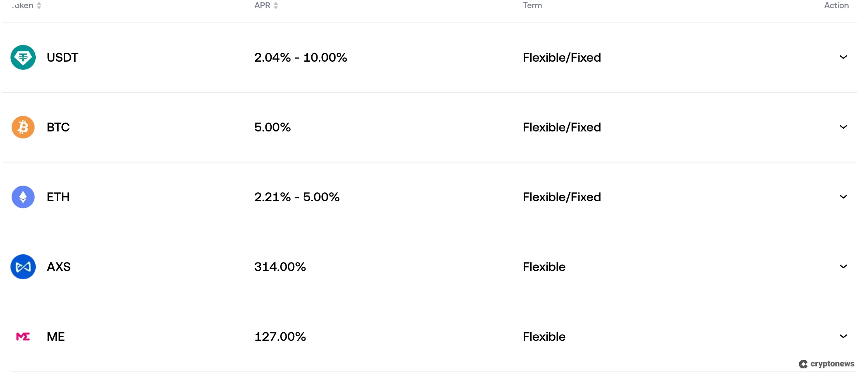Expand the ME row chevron
This screenshot has width=868, height=380.
click(843, 337)
